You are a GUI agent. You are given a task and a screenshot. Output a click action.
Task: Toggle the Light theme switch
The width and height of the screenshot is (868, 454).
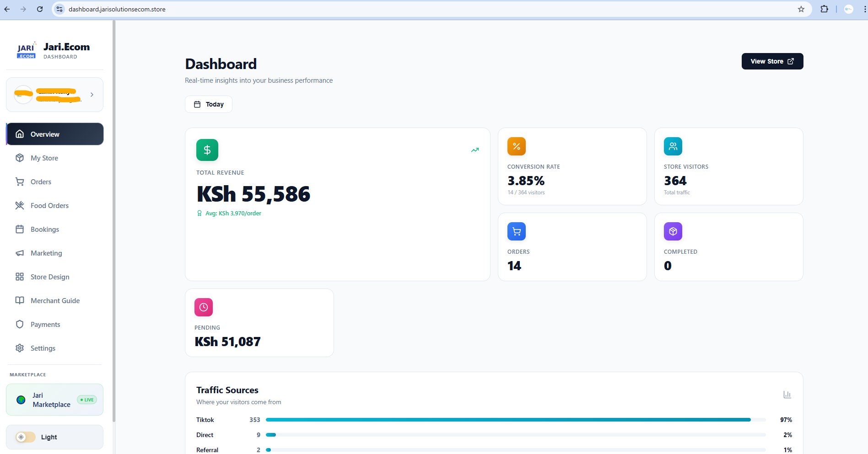26,437
